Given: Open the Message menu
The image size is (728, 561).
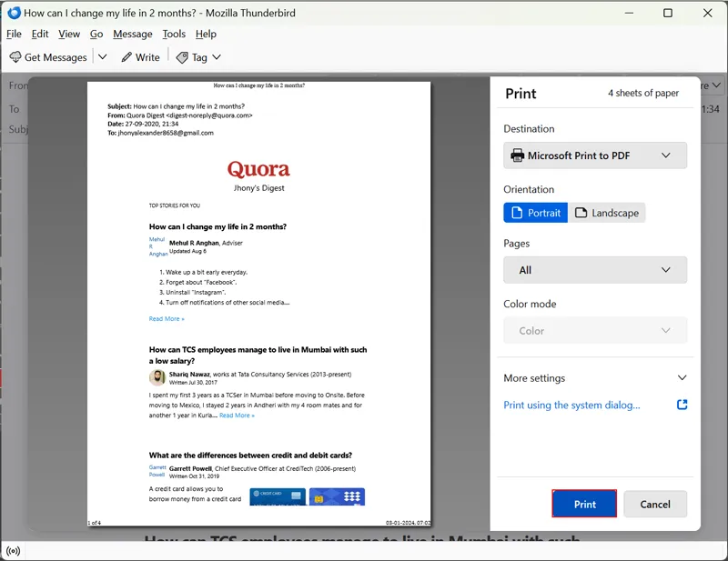Looking at the screenshot, I should [x=133, y=34].
